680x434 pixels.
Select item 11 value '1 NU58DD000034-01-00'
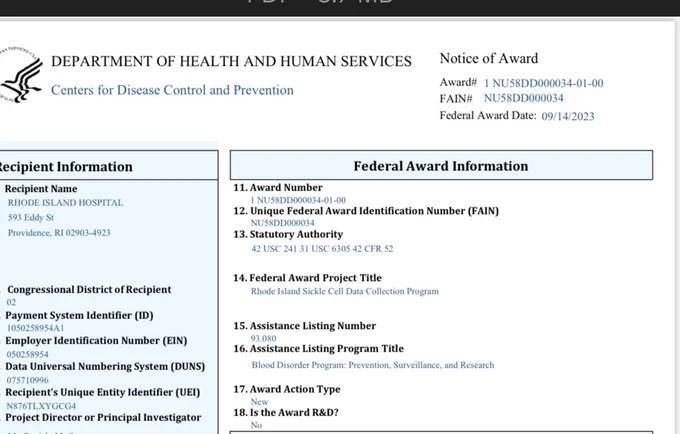[x=298, y=200]
